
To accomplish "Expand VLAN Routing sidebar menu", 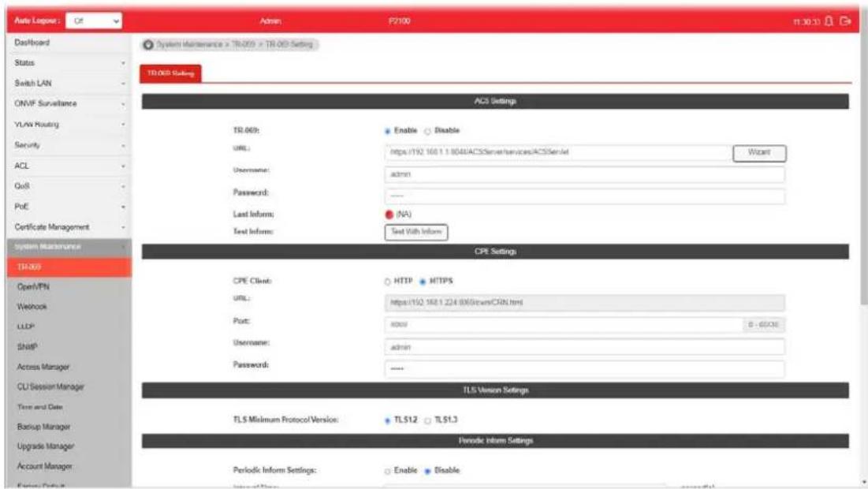I will coord(69,124).
